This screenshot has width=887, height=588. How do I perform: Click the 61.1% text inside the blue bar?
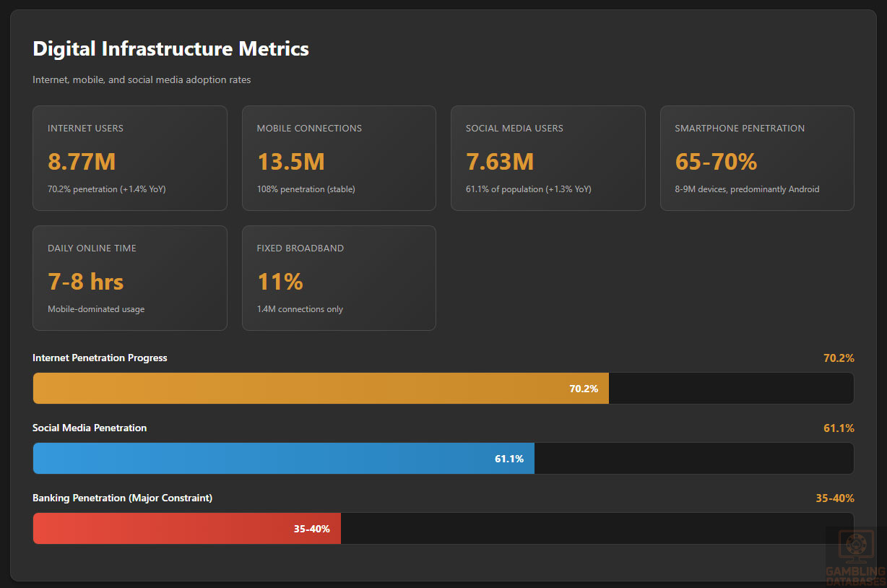pos(509,459)
